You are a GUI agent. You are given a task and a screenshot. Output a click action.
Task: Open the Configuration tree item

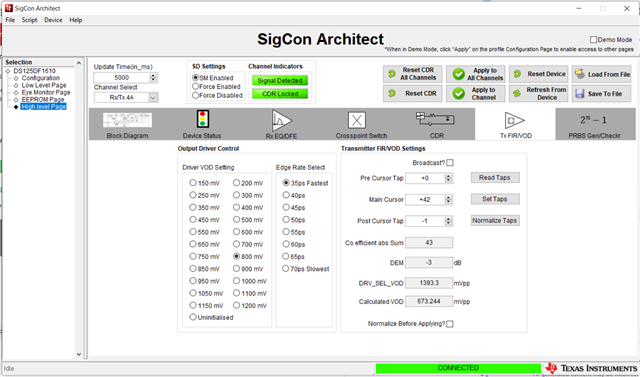coord(40,78)
